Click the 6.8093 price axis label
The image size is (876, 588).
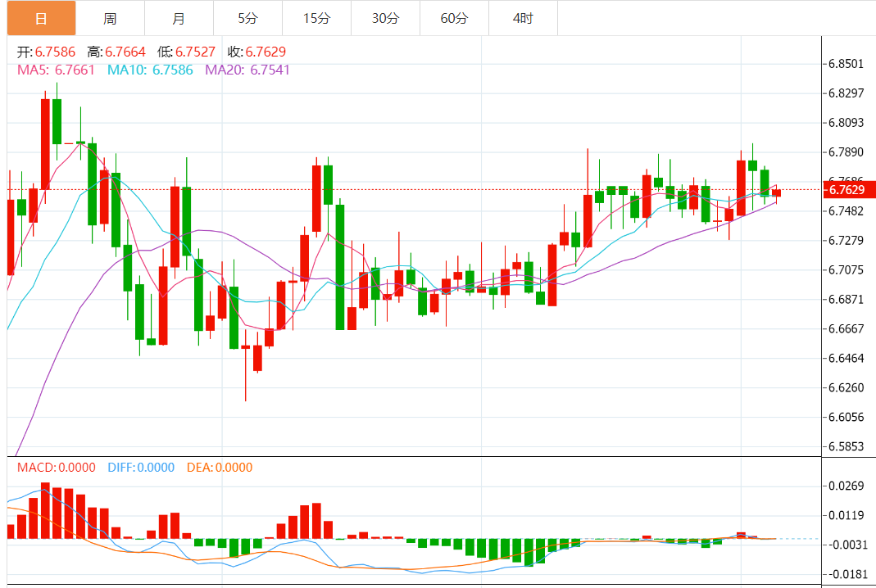pyautogui.click(x=846, y=122)
